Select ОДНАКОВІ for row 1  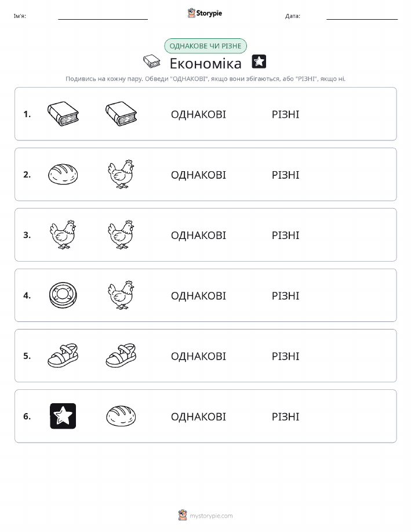point(198,114)
